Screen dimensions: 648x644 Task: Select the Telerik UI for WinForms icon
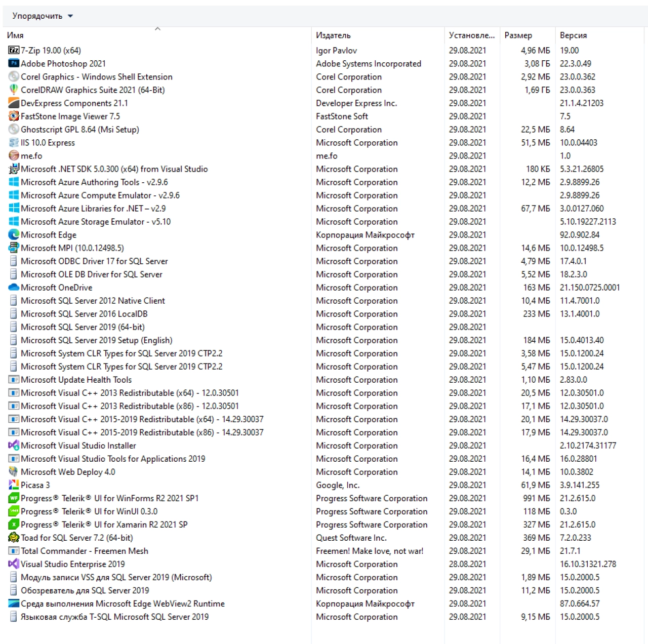(x=14, y=498)
